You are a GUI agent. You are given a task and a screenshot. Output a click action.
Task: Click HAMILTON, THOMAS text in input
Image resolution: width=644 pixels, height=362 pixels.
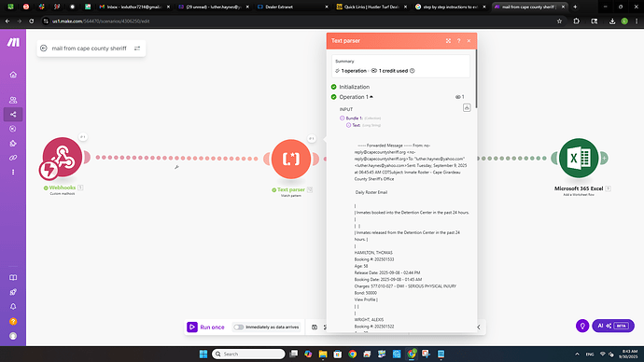point(373,253)
